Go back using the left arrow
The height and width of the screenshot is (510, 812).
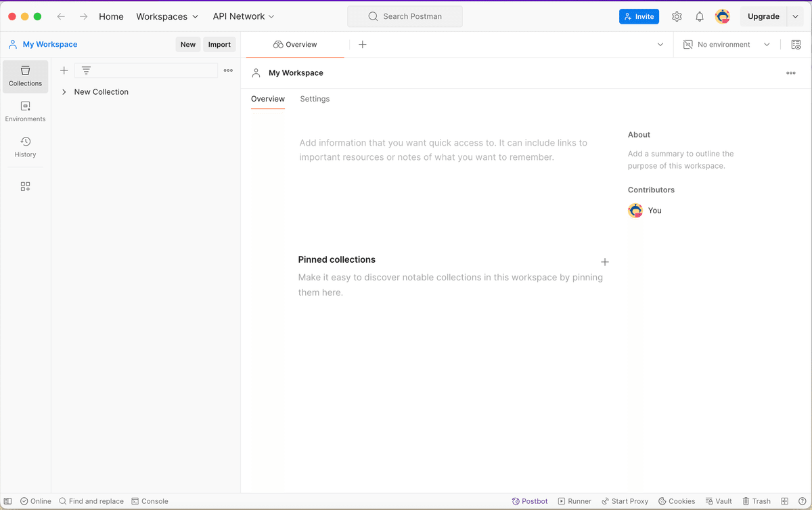[61, 16]
